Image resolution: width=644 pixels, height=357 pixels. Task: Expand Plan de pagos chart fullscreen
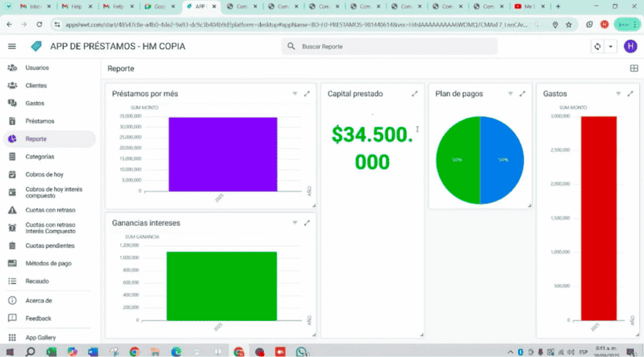coord(523,93)
